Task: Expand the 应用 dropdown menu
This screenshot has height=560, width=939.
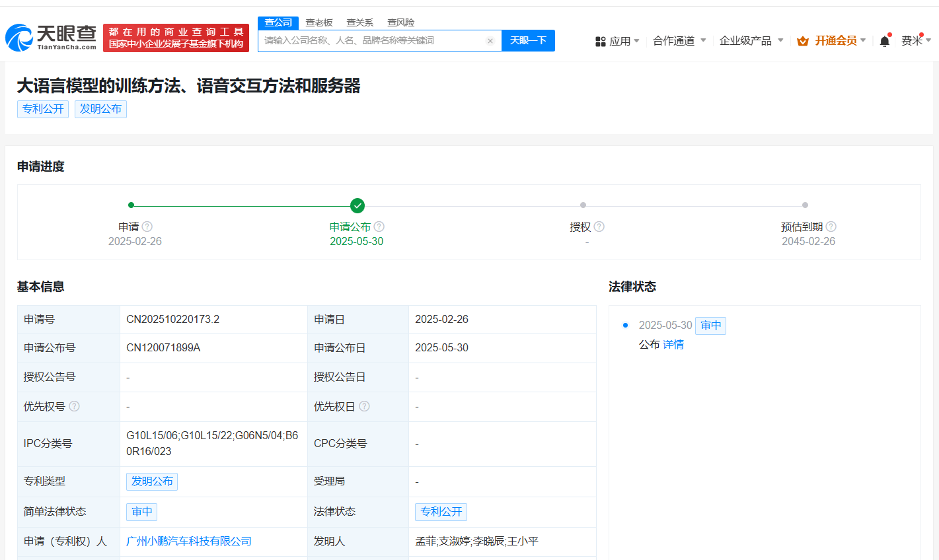Action: click(x=618, y=41)
